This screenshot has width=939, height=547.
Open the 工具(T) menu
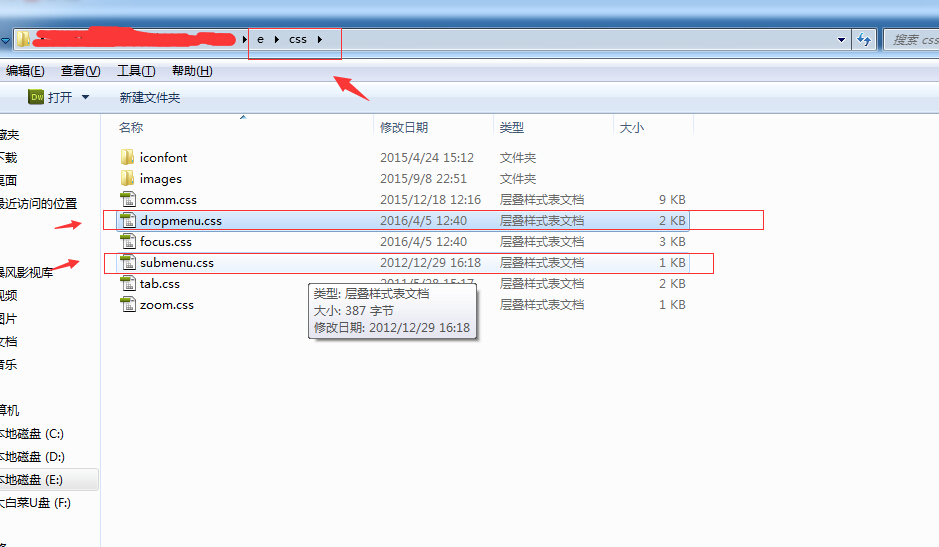click(x=136, y=71)
